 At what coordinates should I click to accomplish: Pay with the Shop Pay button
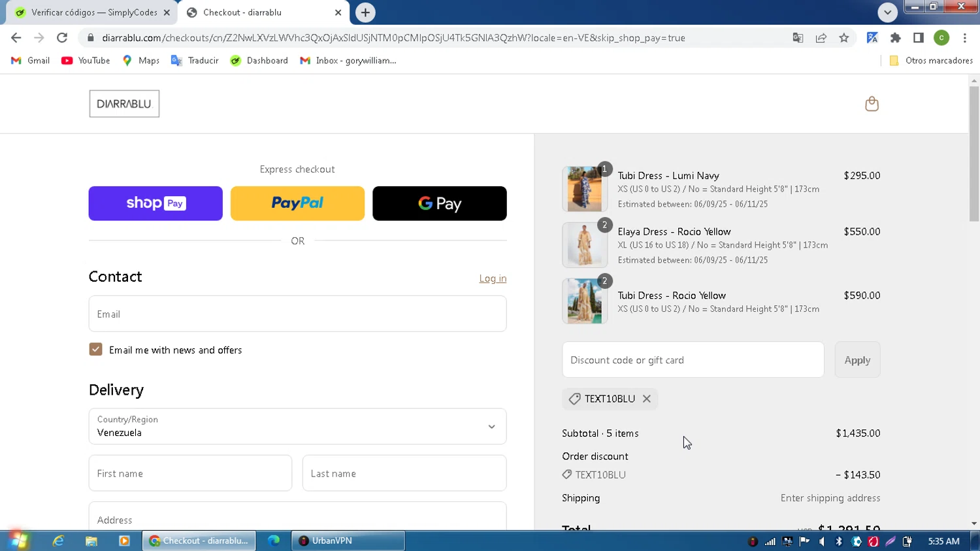tap(155, 203)
